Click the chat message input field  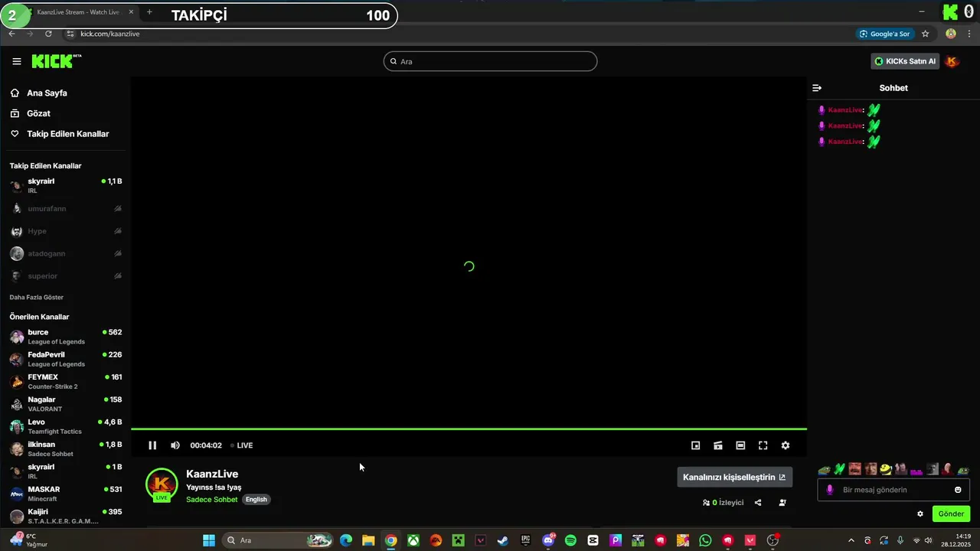click(x=894, y=490)
